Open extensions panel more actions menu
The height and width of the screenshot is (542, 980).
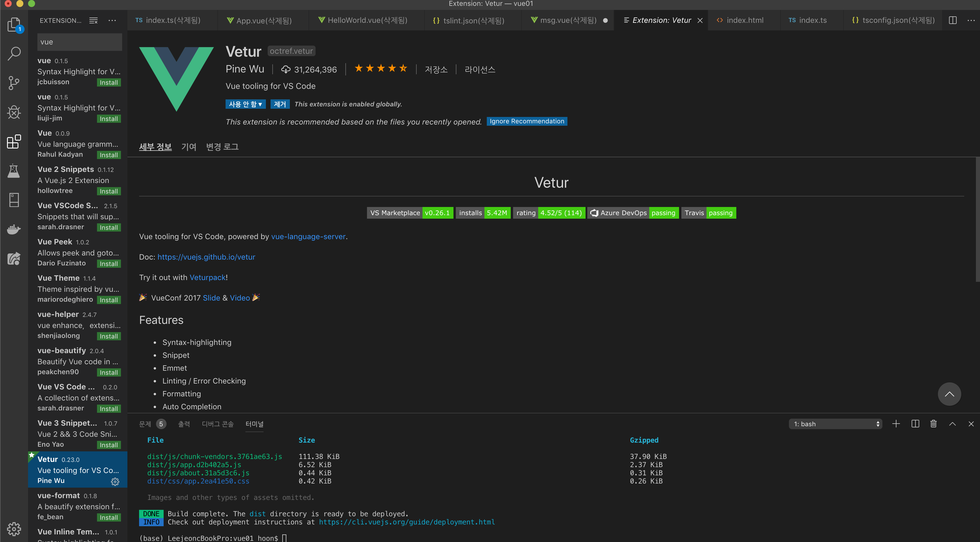click(112, 20)
